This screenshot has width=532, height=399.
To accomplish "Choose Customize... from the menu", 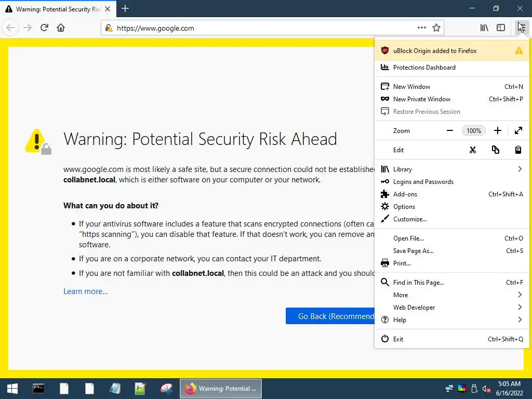I will [451, 219].
